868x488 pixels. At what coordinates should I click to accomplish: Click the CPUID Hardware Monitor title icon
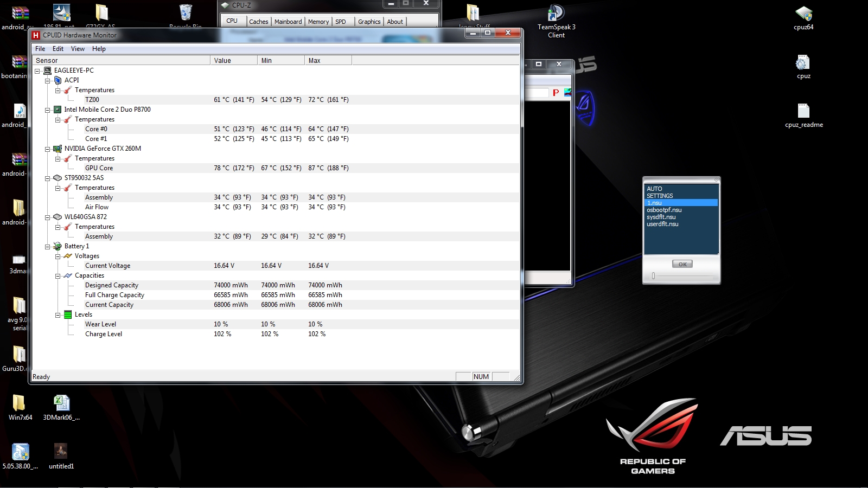point(36,35)
